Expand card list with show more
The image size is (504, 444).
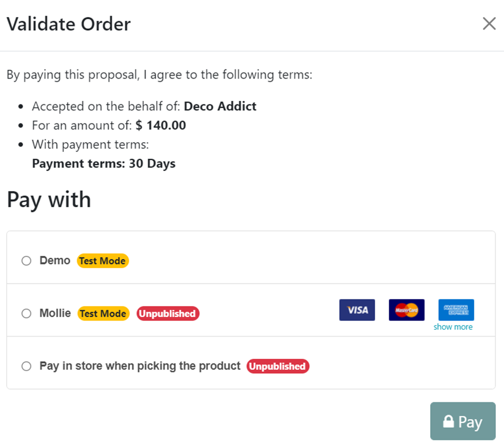pos(453,327)
